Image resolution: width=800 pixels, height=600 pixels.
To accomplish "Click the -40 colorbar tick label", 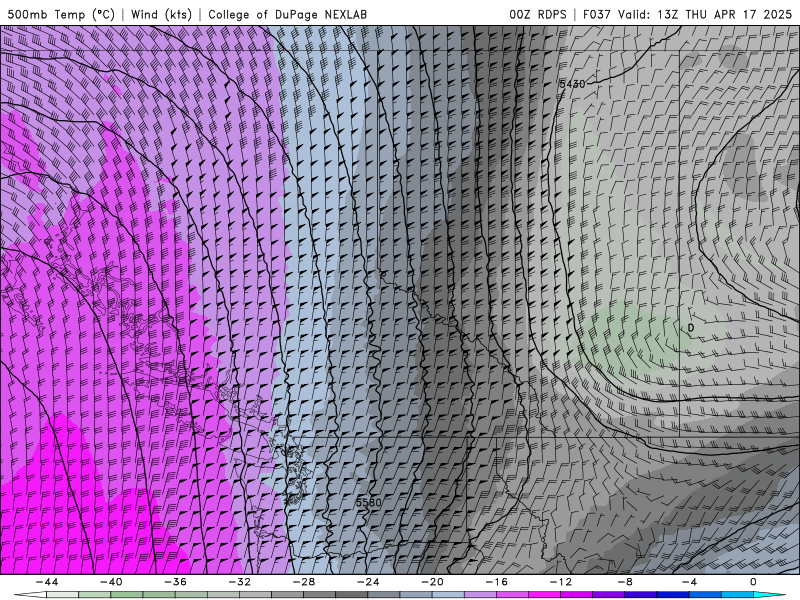I will pyautogui.click(x=111, y=582).
